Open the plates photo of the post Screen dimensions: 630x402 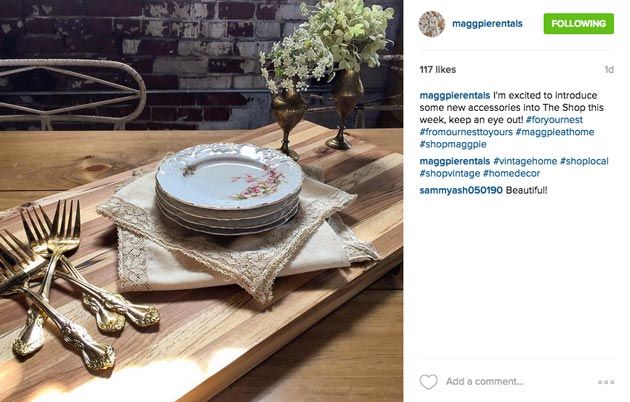[x=201, y=201]
